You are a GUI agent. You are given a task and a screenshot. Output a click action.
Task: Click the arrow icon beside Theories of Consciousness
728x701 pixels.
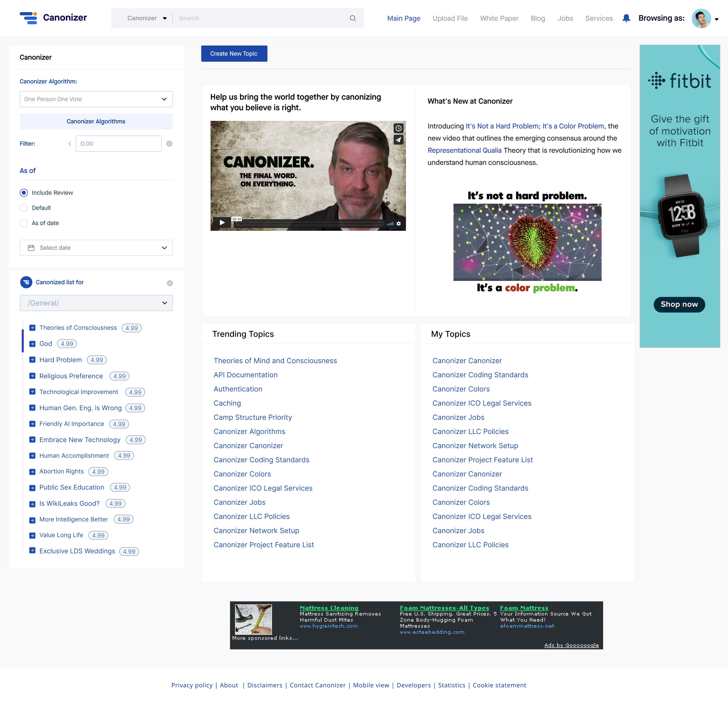(32, 328)
